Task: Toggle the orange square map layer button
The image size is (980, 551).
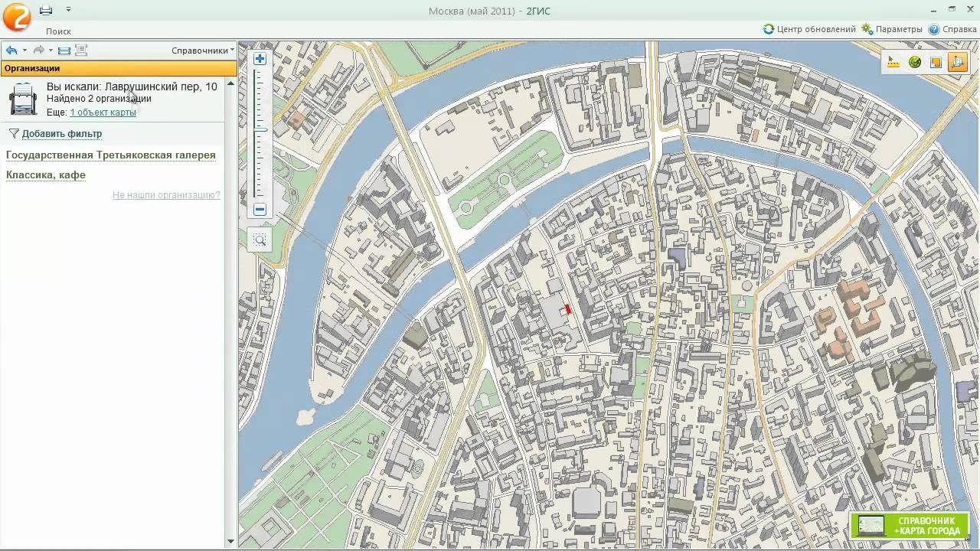Action: (x=936, y=63)
